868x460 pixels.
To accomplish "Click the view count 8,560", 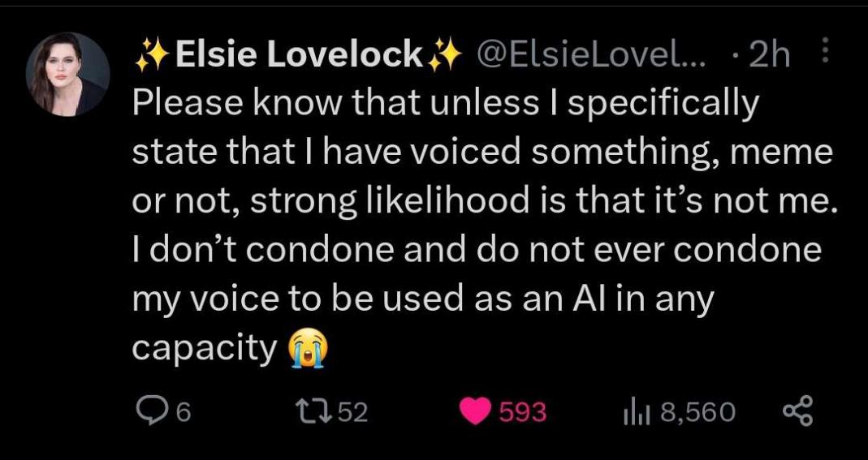I will [x=697, y=412].
